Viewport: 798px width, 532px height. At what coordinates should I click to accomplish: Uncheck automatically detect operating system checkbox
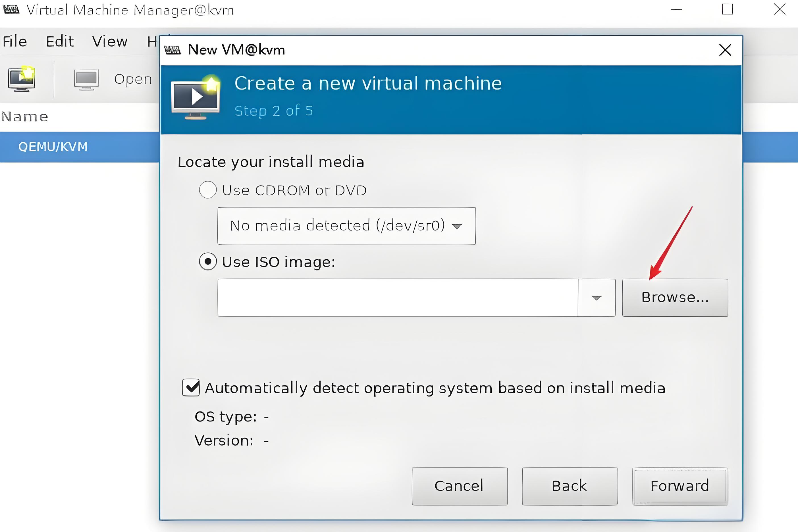tap(191, 387)
